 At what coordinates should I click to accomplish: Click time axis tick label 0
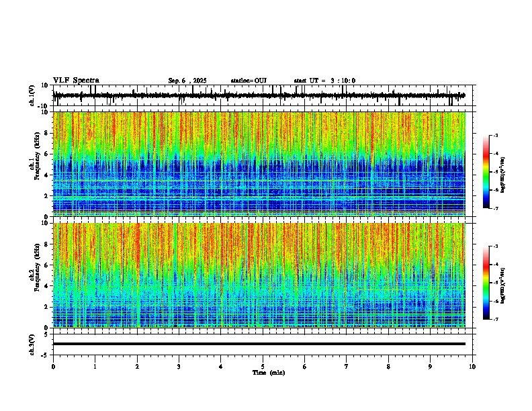pos(53,367)
